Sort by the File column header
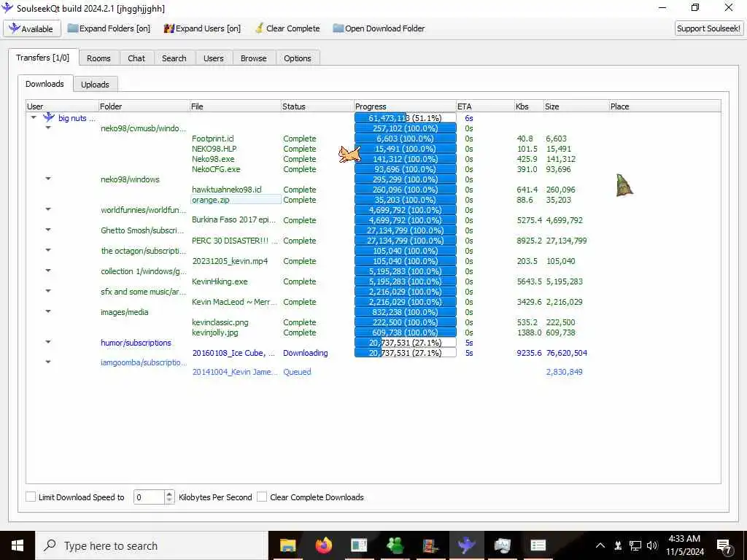Viewport: 747px width, 560px height. [236, 106]
